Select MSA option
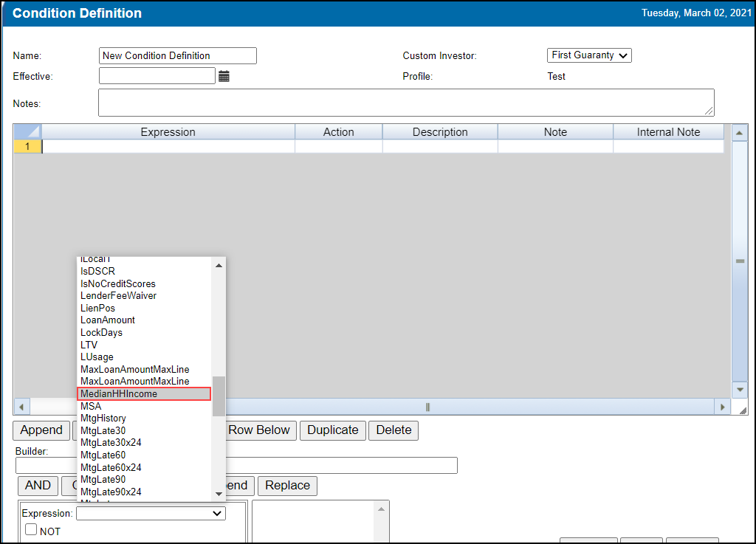 pyautogui.click(x=144, y=406)
